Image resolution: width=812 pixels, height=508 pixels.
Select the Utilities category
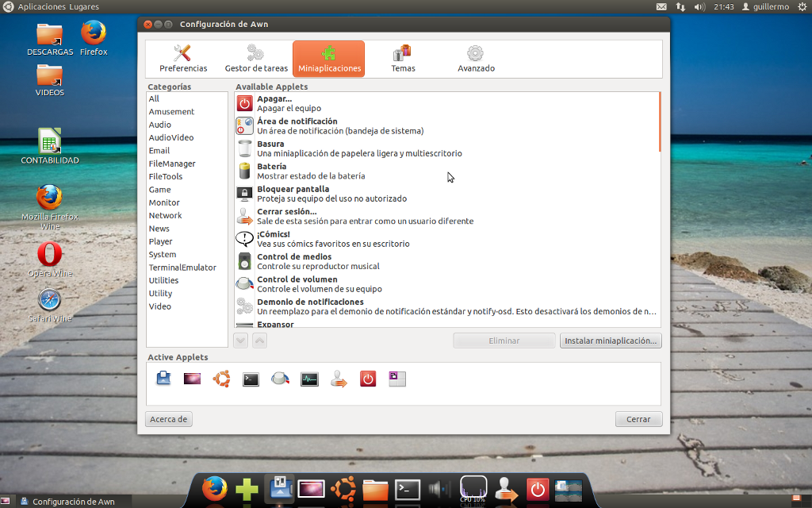163,280
